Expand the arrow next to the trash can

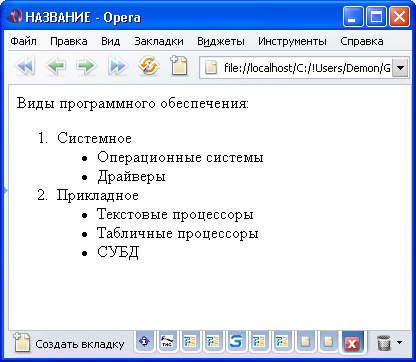pyautogui.click(x=399, y=342)
